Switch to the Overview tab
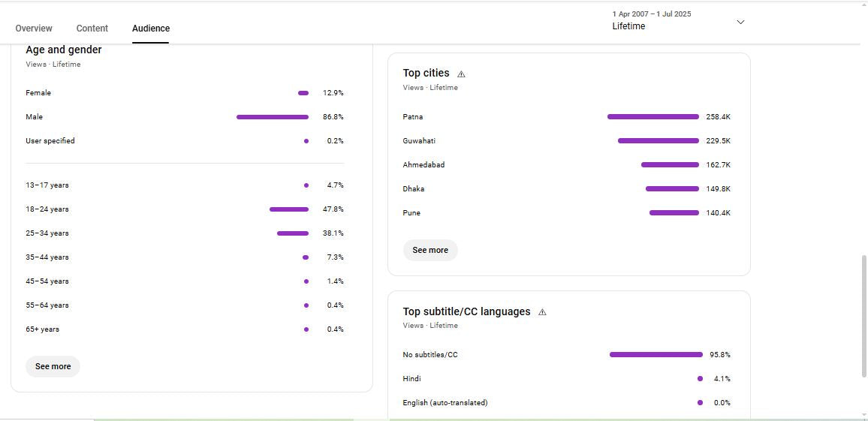Screen dimensions: 868x421 click(34, 29)
